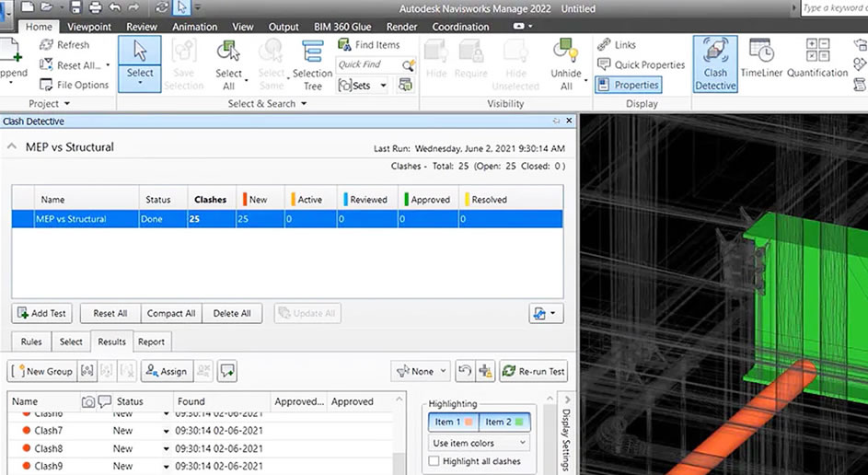Click the refresh icon in quick access toolbar
Viewport: 868px width, 475px height.
162,7
